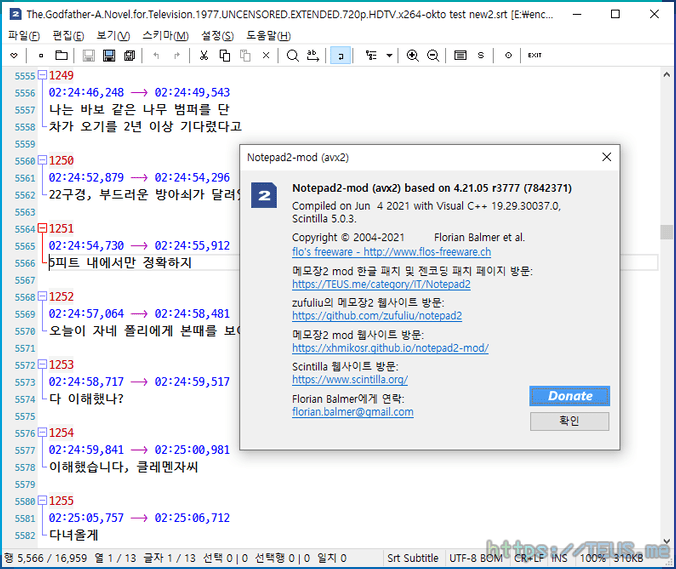Click '100%' zoom in status bar
The width and height of the screenshot is (676, 569).
[592, 558]
